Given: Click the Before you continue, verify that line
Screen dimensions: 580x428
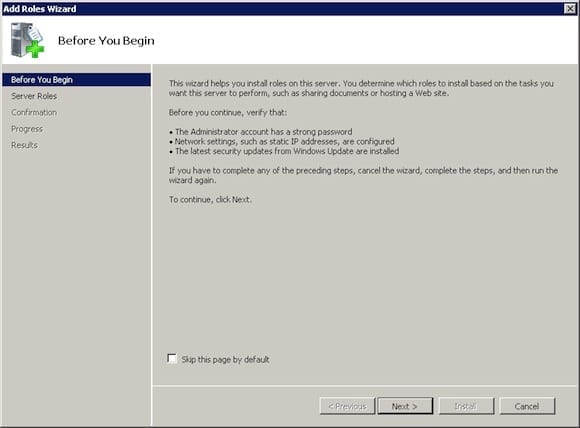Looking at the screenshot, I should [x=228, y=112].
